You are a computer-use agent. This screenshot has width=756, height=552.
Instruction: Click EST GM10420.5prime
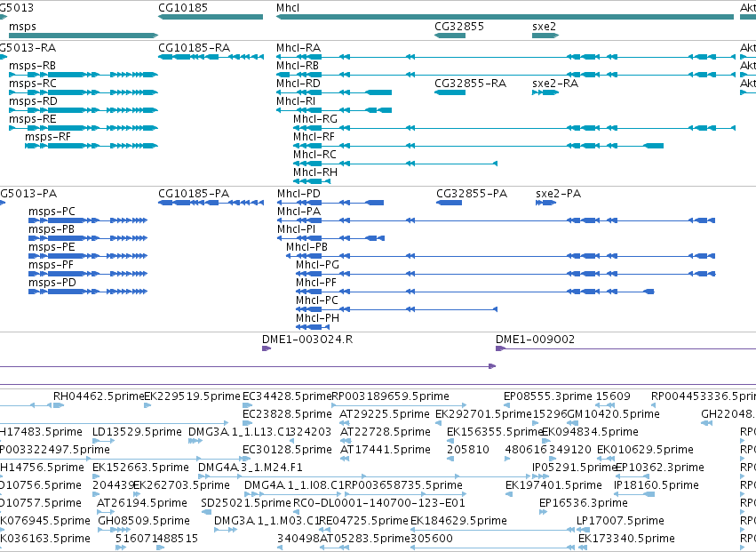[613, 414]
